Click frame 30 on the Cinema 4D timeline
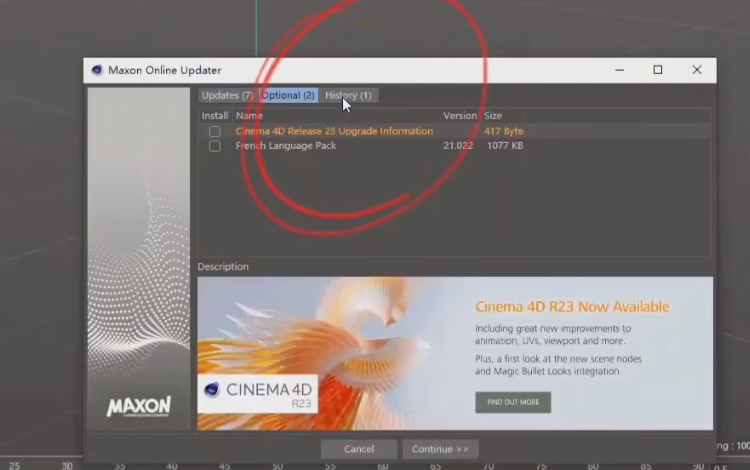Viewport: 750px width, 470px height. click(x=67, y=465)
